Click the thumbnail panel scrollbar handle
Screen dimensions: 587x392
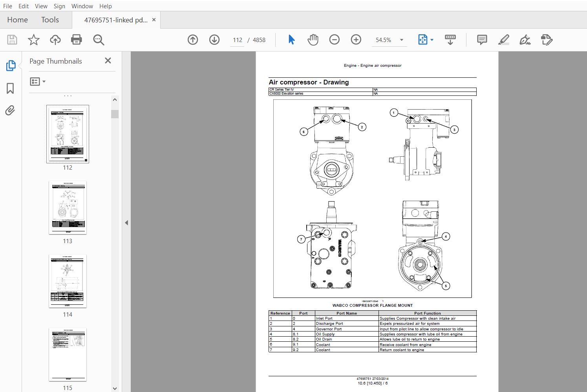115,114
